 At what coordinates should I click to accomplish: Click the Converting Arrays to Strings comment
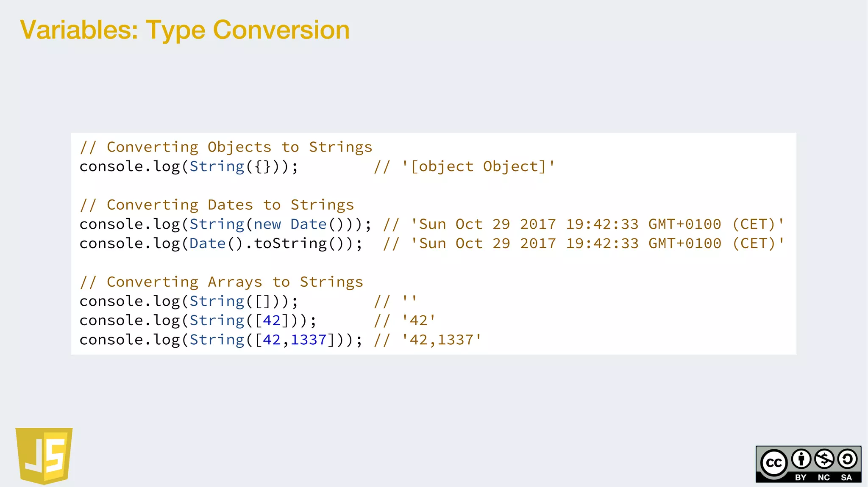pos(221,282)
